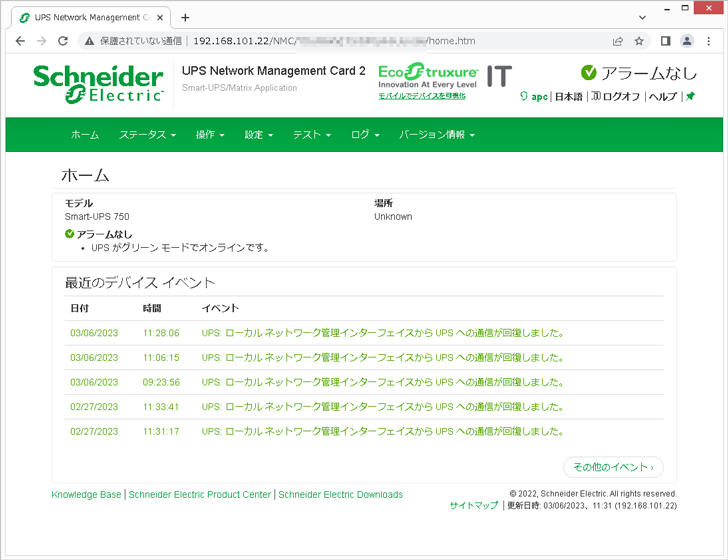The height and width of the screenshot is (560, 728).
Task: Click the apc user link
Action: (539, 97)
